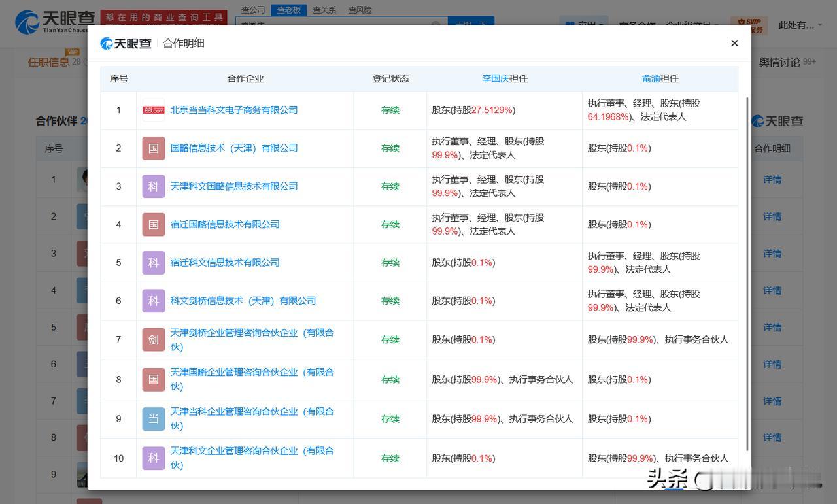The width and height of the screenshot is (837, 504).
Task: Open 天津科文国略信息技术有限公司 link
Action: 234,186
